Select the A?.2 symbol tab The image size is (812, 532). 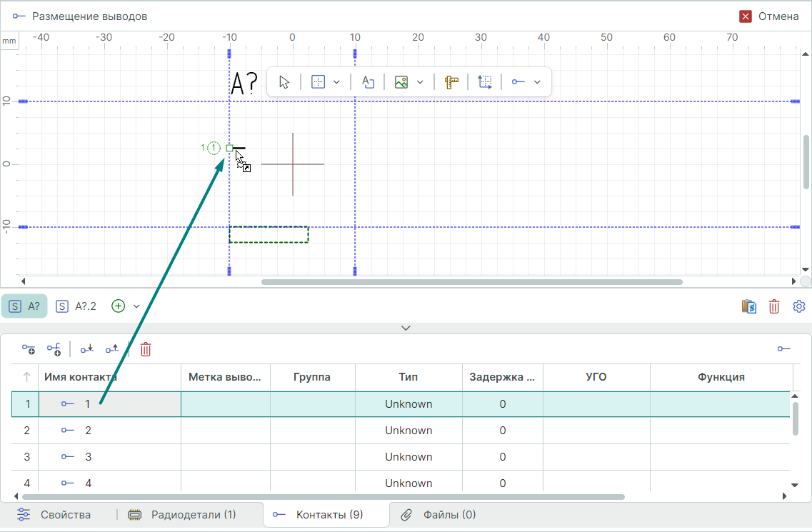pyautogui.click(x=76, y=306)
